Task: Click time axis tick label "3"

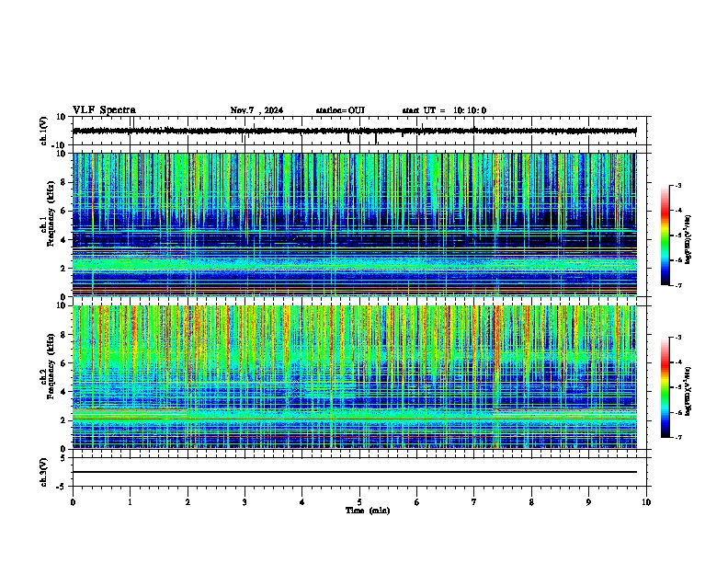Action: [245, 502]
